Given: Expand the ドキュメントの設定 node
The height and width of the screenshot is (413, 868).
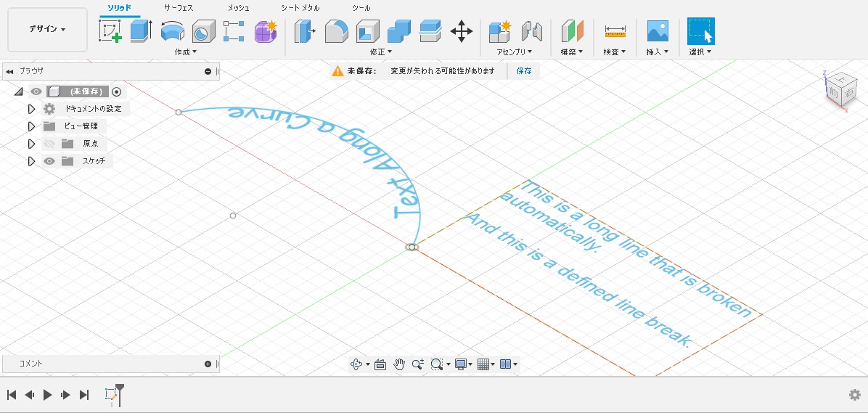Looking at the screenshot, I should (31, 109).
